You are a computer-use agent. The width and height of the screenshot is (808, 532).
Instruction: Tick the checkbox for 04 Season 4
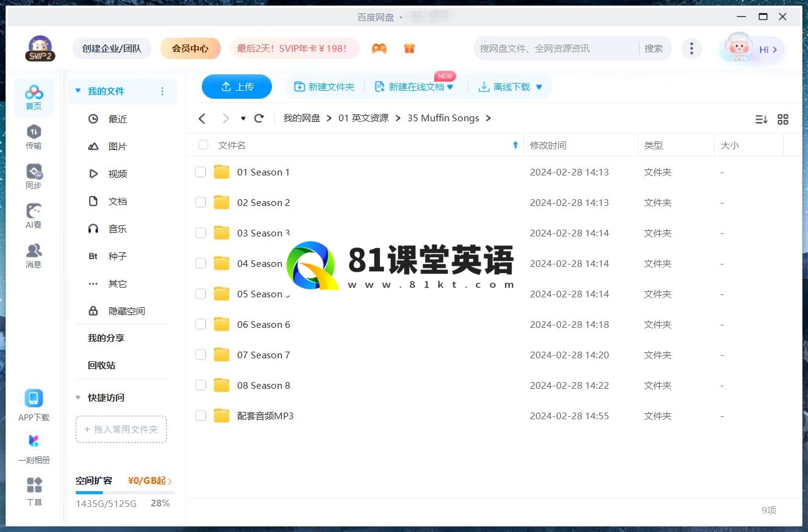201,263
